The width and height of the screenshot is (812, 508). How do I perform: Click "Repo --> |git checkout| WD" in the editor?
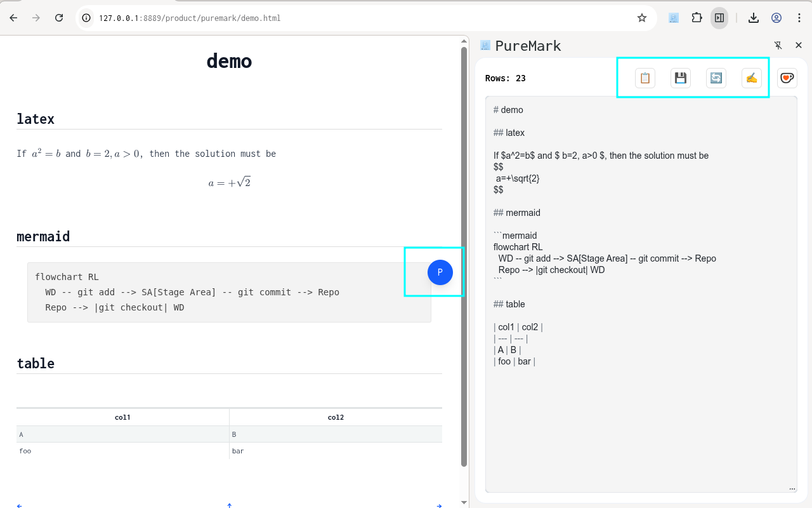point(552,270)
